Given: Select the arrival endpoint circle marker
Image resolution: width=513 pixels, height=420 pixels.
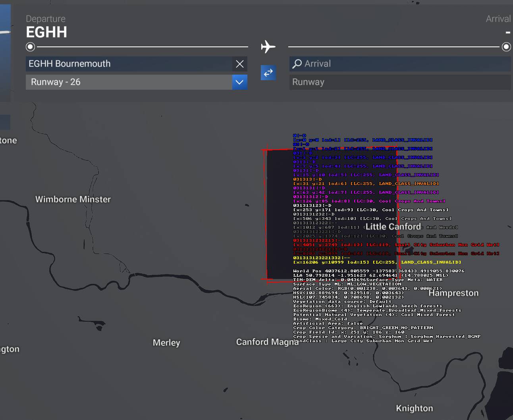Looking at the screenshot, I should pos(506,47).
